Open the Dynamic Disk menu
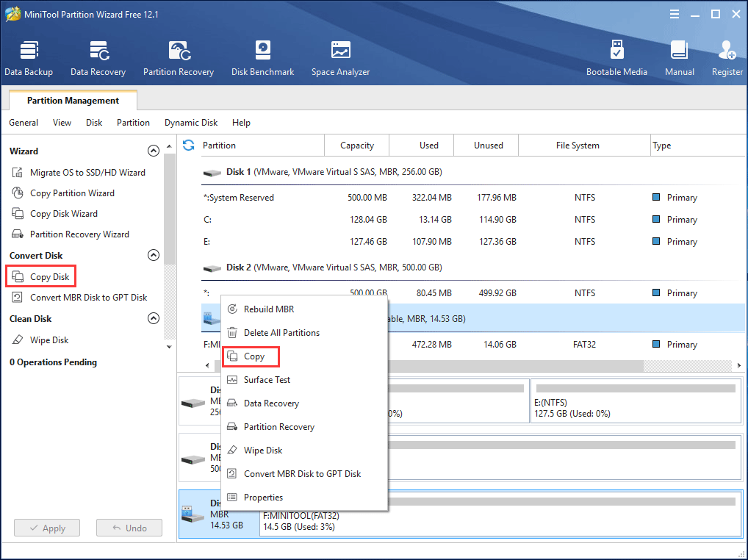Viewport: 748px width, 560px height. pyautogui.click(x=191, y=123)
